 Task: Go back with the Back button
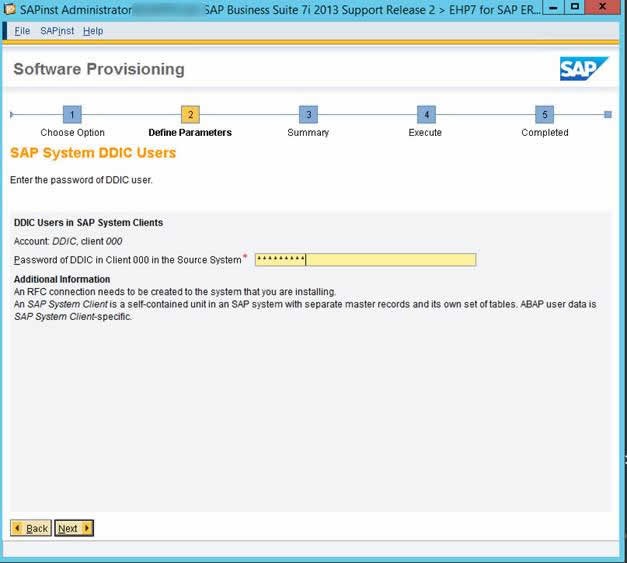[31, 528]
